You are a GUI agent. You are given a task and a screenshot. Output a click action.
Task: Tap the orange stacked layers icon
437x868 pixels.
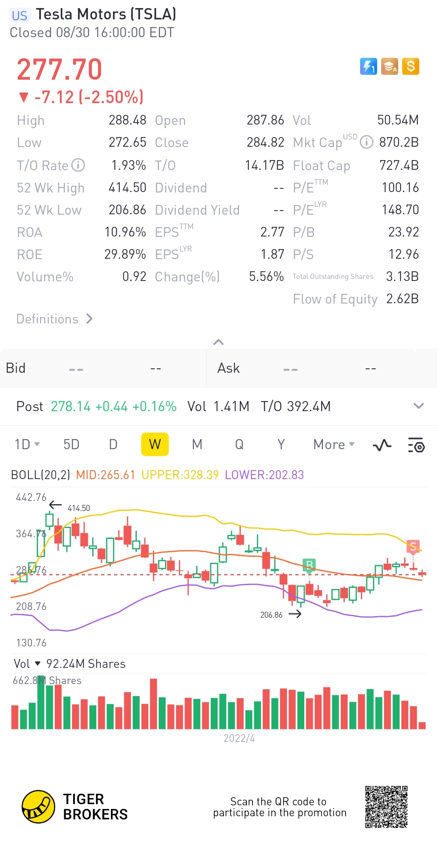click(x=389, y=66)
